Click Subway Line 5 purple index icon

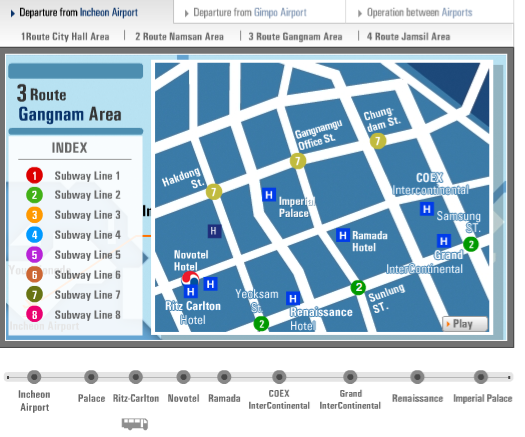pyautogui.click(x=34, y=254)
